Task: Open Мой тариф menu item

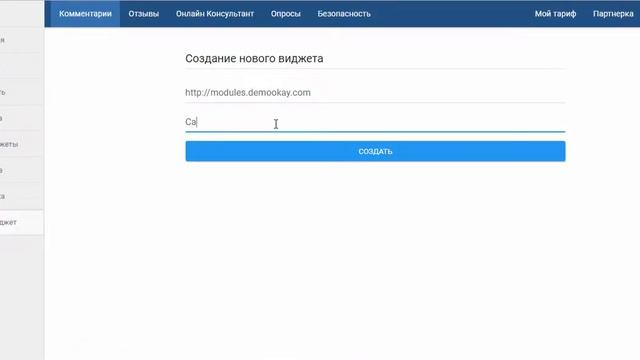Action: (x=555, y=14)
